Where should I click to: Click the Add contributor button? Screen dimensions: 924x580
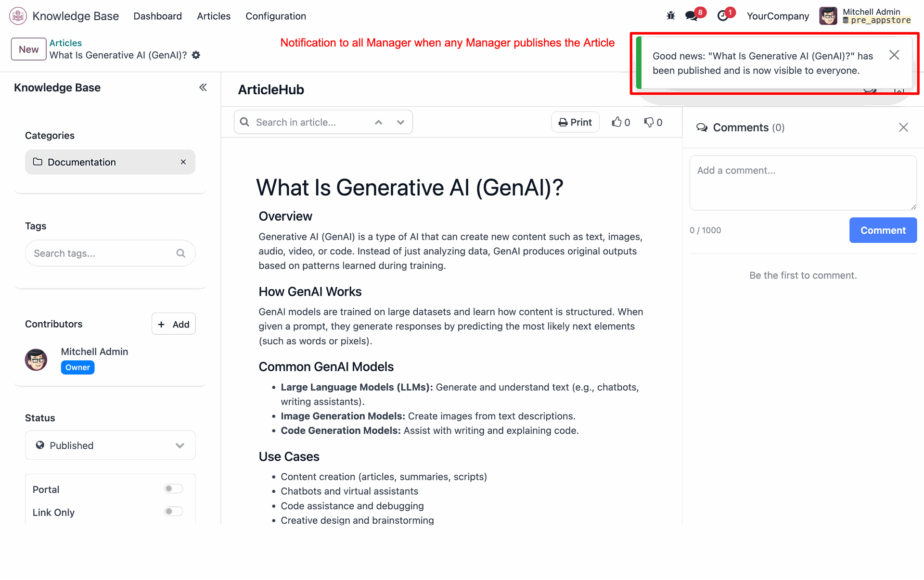tap(174, 324)
